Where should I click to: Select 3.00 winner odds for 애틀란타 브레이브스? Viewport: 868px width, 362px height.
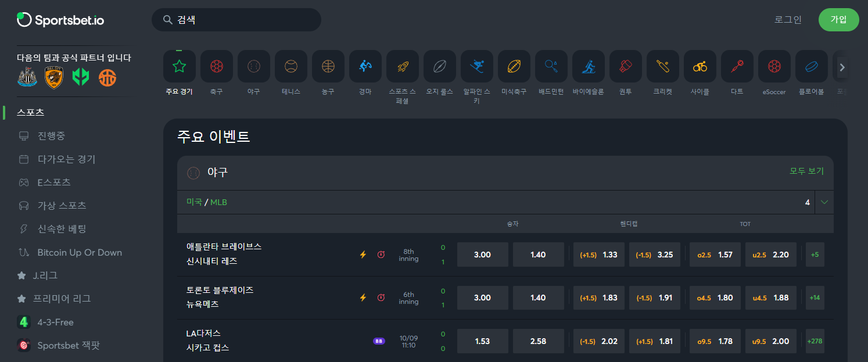click(482, 255)
